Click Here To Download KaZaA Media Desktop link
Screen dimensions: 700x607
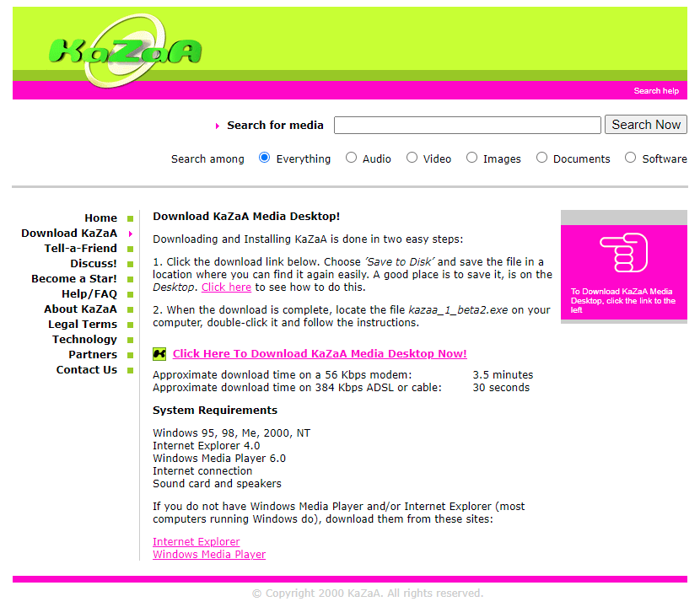[320, 354]
